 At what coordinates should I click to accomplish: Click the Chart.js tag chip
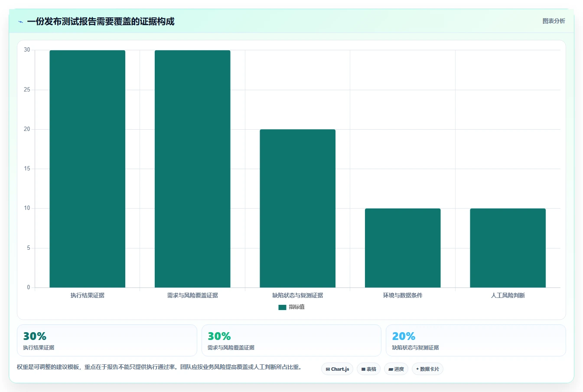(x=337, y=369)
